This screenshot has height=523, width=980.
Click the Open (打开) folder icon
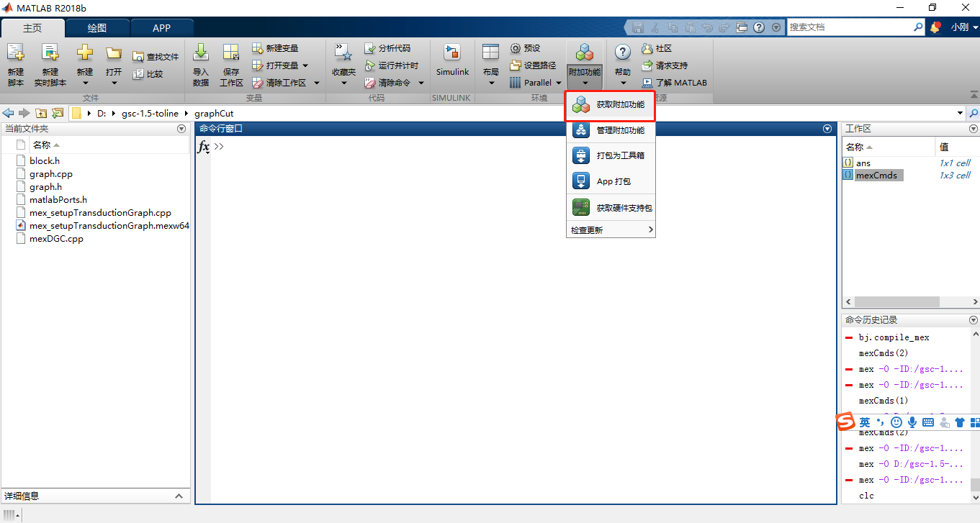[114, 54]
